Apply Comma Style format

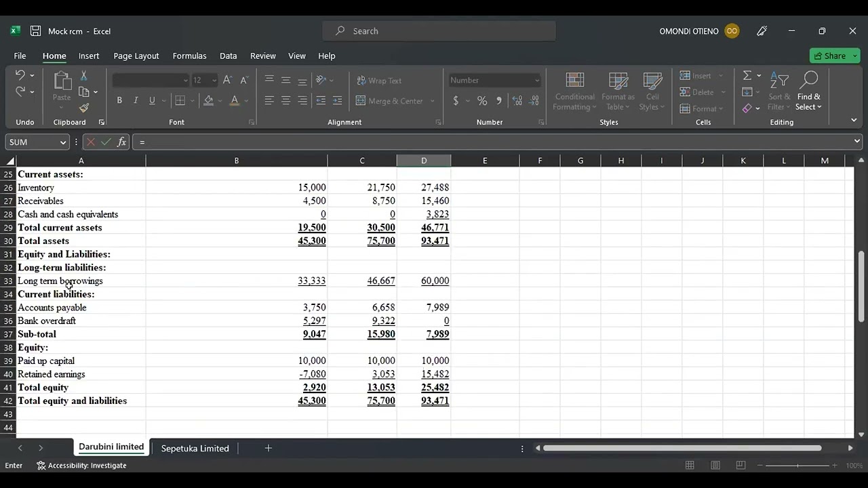(x=499, y=100)
